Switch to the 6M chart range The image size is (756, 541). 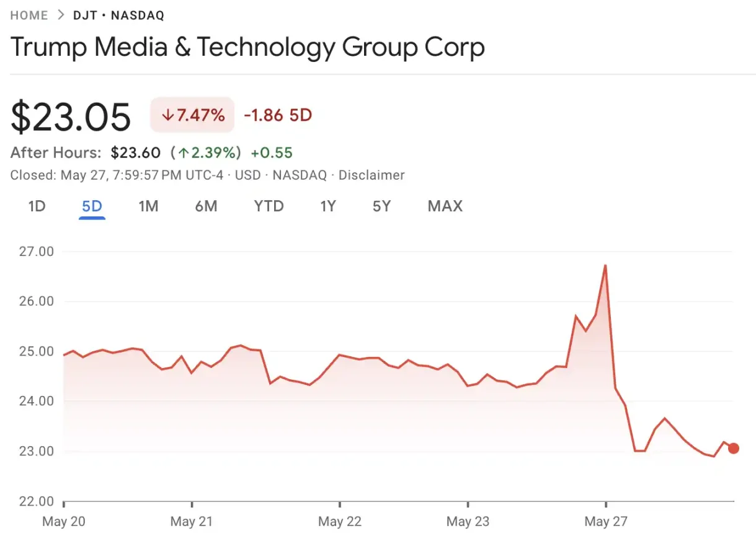pyautogui.click(x=207, y=206)
